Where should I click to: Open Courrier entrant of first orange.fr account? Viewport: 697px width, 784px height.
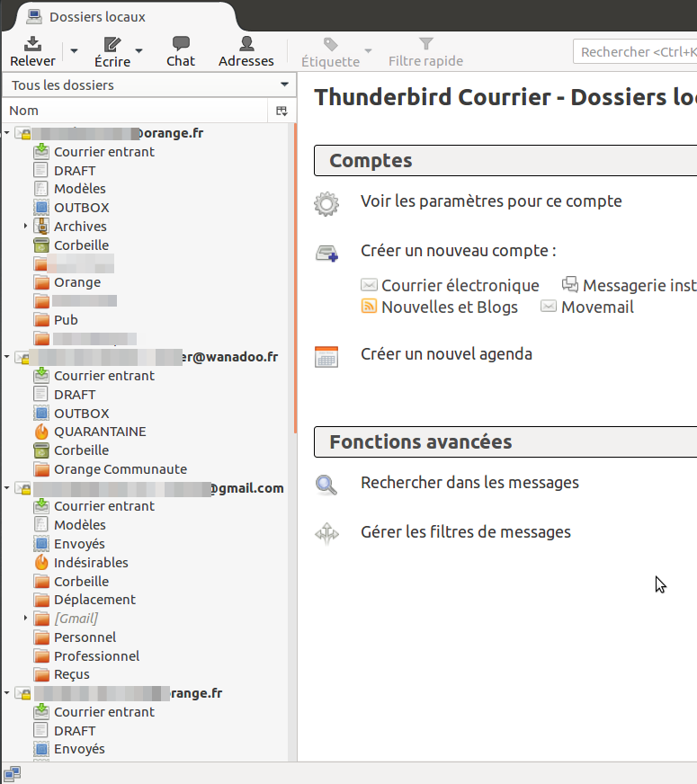[104, 152]
